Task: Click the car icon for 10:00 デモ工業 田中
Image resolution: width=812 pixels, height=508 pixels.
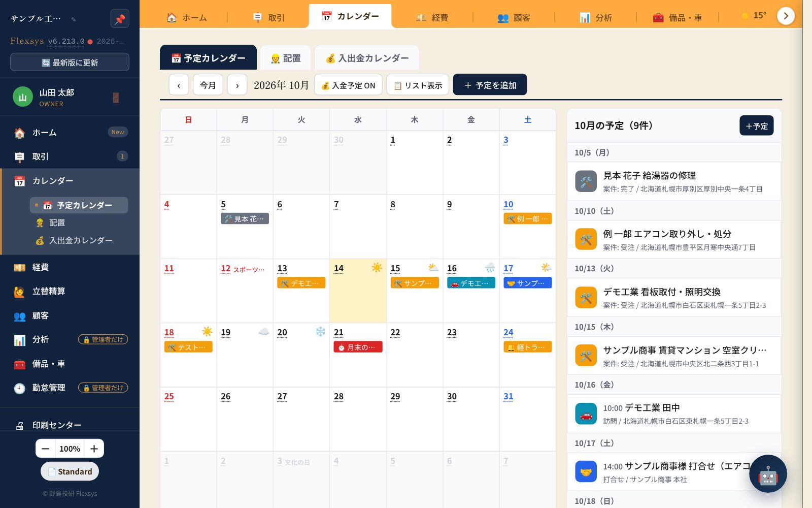Action: tap(586, 414)
